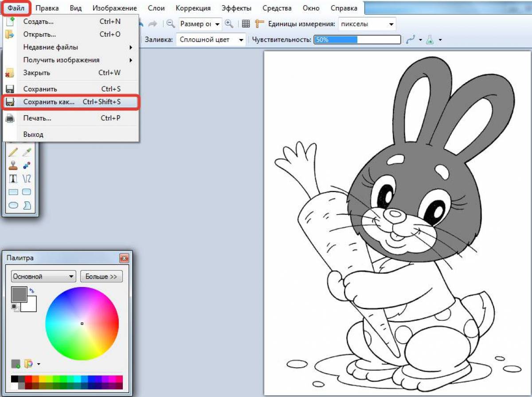Select the Freeform Shape tool

pos(27,205)
